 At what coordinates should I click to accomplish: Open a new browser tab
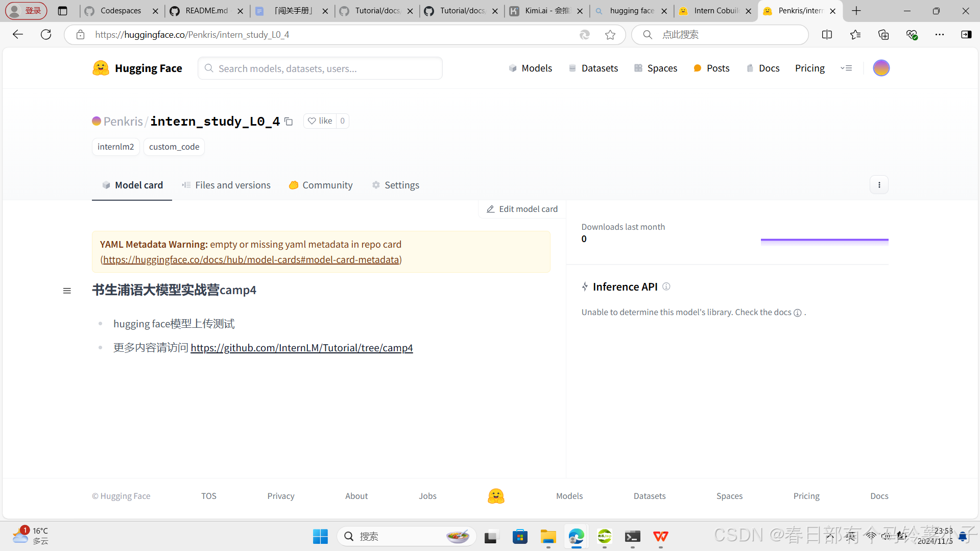(856, 11)
